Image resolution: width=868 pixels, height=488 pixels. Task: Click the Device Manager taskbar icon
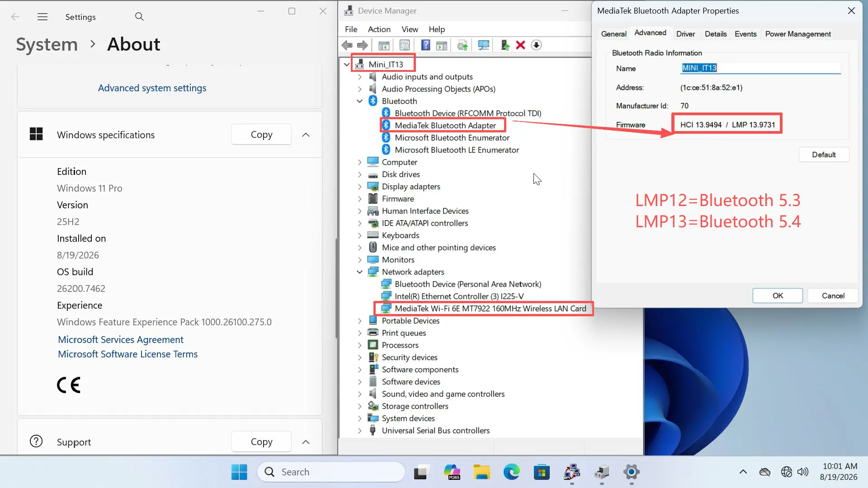click(602, 472)
